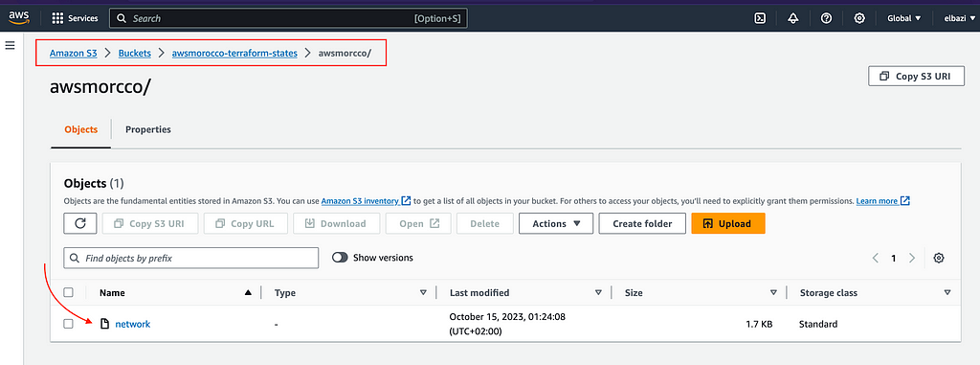Open the Storage class column sort arrow
This screenshot has width=980, height=365.
(947, 292)
